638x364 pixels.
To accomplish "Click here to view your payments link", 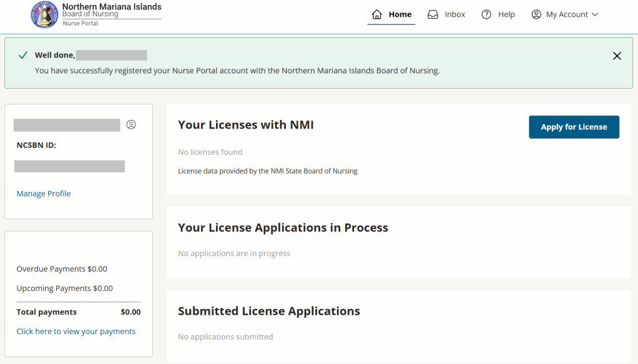I will pyautogui.click(x=76, y=332).
